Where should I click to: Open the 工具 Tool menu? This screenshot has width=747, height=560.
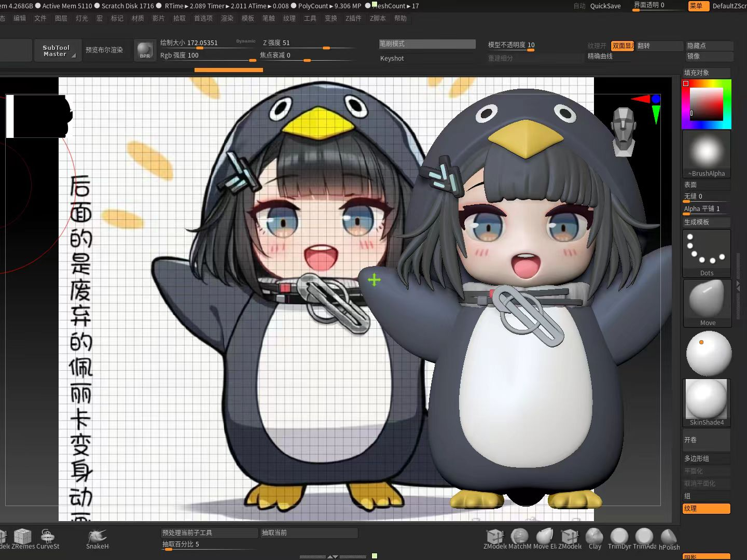point(310,18)
